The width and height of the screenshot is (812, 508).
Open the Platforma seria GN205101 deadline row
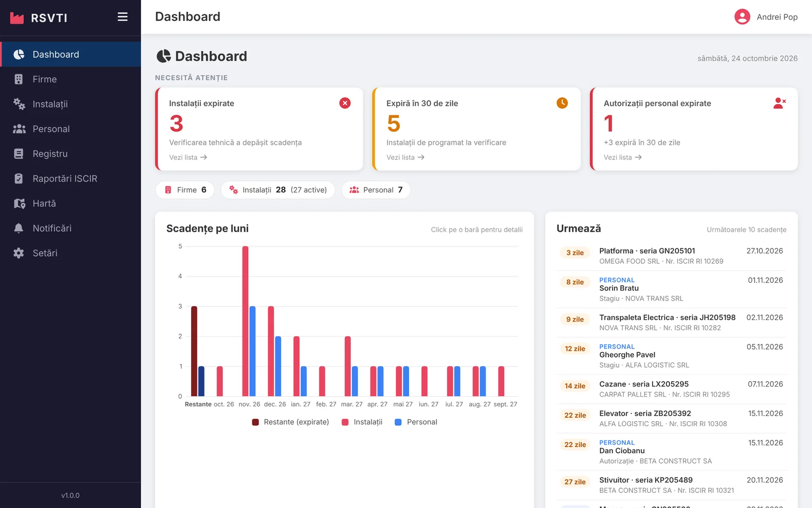tap(671, 256)
